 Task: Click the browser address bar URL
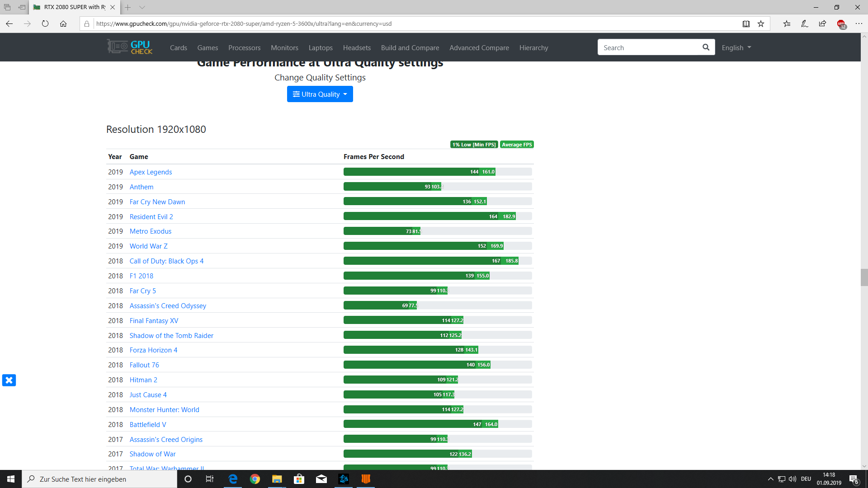(244, 24)
